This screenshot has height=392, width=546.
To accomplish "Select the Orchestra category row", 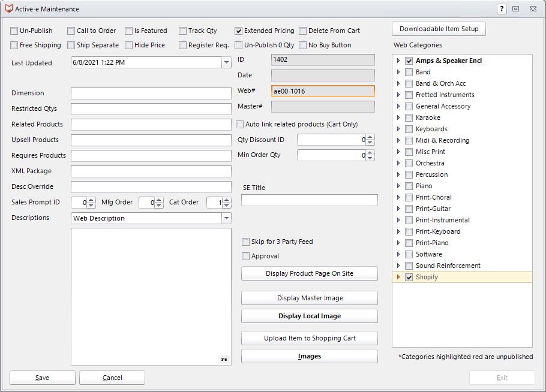I will tap(462, 163).
